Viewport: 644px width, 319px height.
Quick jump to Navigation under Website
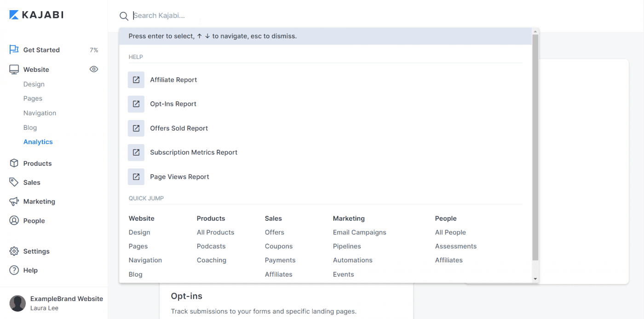tap(145, 260)
